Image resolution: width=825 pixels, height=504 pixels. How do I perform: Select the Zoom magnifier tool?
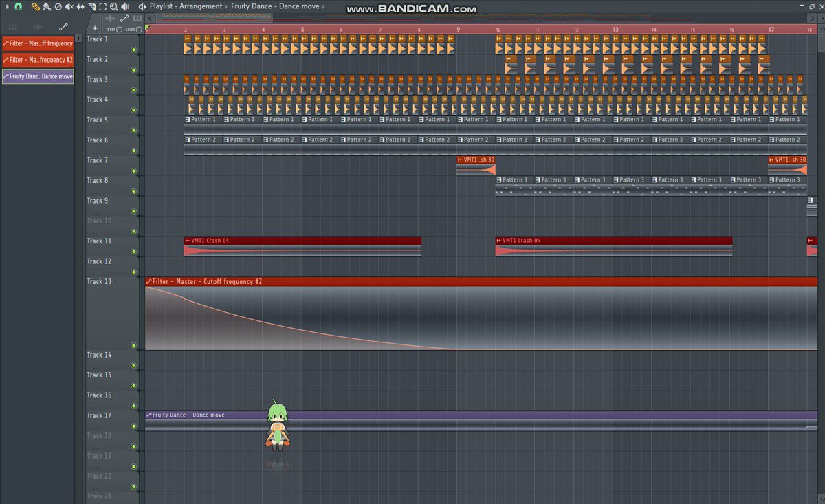[113, 7]
